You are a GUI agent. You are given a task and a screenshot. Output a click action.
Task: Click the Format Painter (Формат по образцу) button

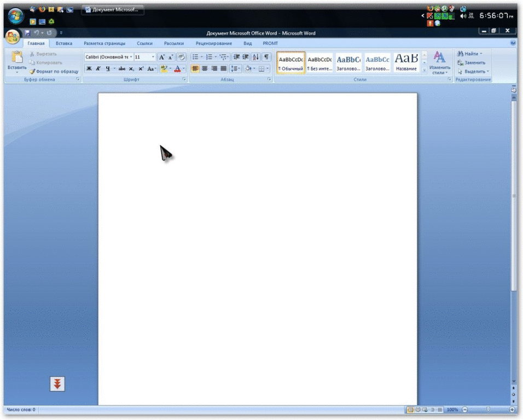click(54, 71)
